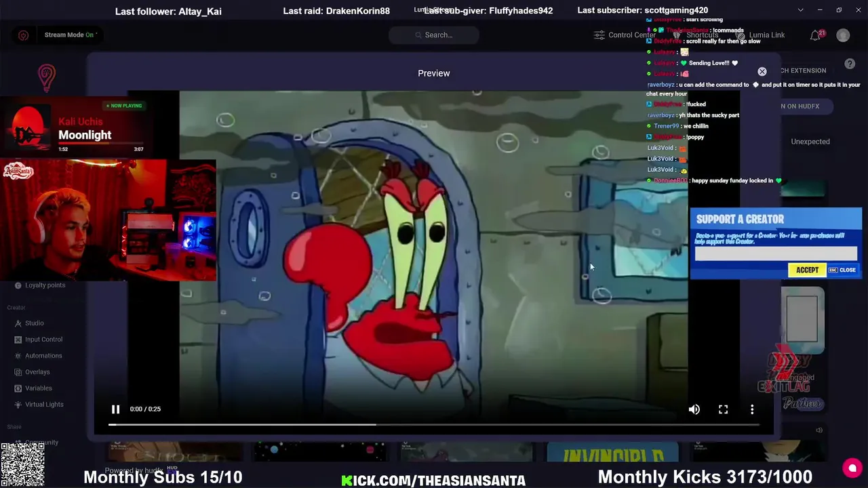Viewport: 868px width, 488px height.
Task: Open more options on the video player
Action: (752, 409)
